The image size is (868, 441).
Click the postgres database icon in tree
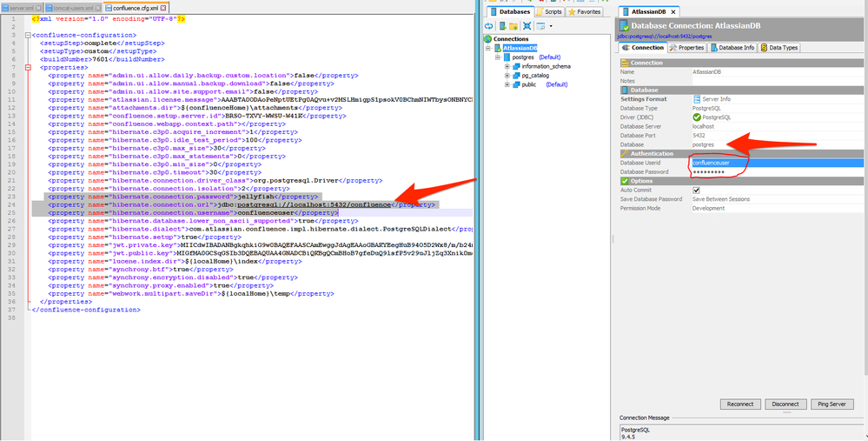pos(507,57)
